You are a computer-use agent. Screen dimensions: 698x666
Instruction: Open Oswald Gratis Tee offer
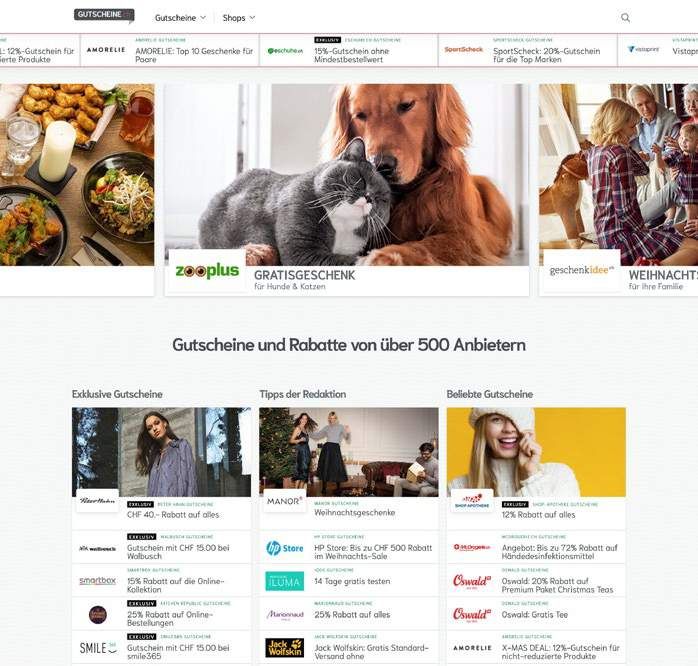535,614
